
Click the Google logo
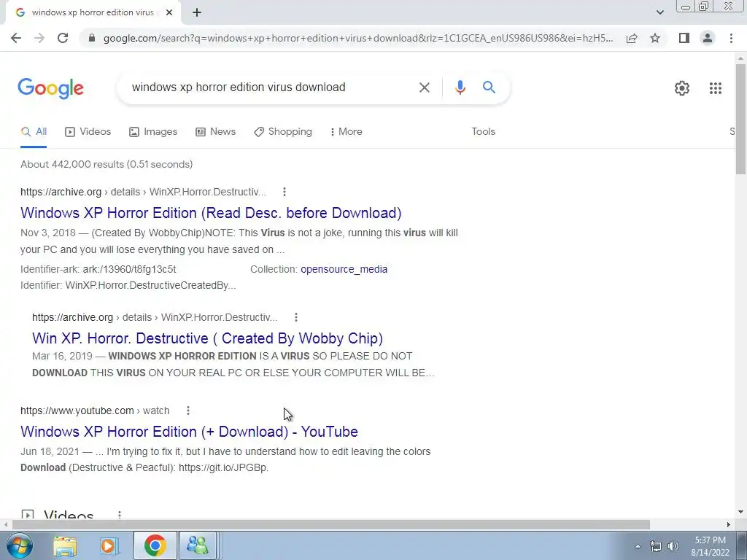pos(50,88)
